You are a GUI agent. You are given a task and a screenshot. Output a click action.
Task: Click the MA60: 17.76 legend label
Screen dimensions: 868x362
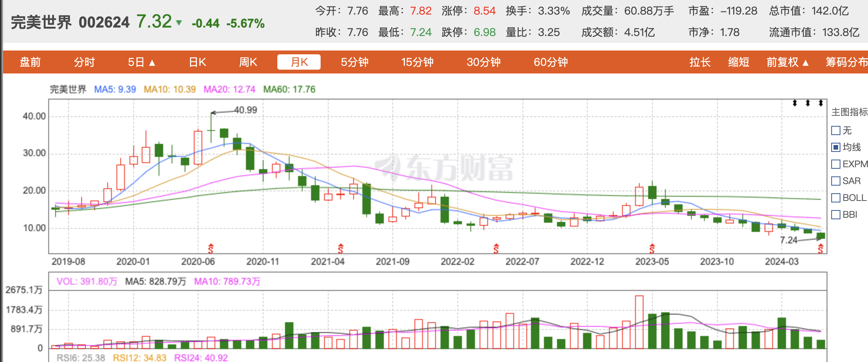(x=289, y=90)
